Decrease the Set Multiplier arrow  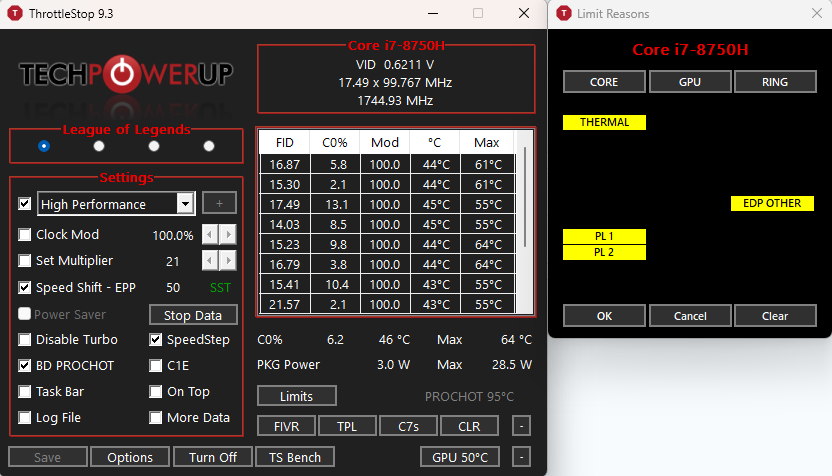pyautogui.click(x=210, y=261)
